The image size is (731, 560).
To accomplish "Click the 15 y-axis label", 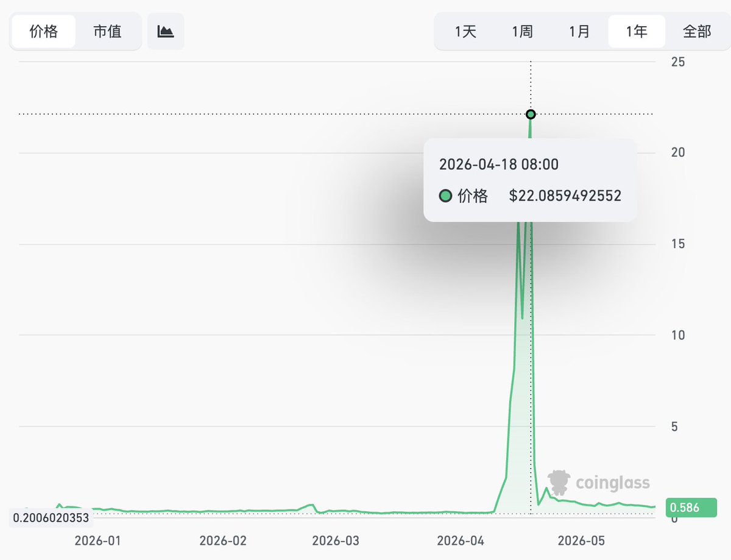I will pos(677,244).
